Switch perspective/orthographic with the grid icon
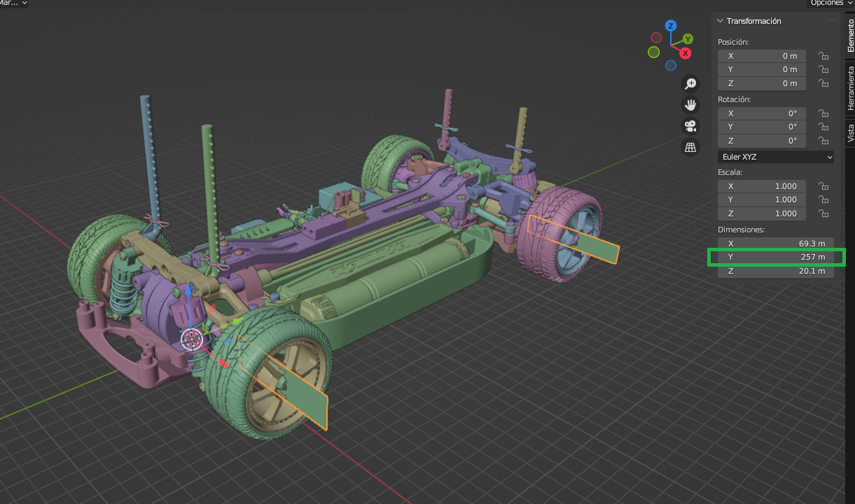Viewport: 855px width, 504px height. click(690, 147)
